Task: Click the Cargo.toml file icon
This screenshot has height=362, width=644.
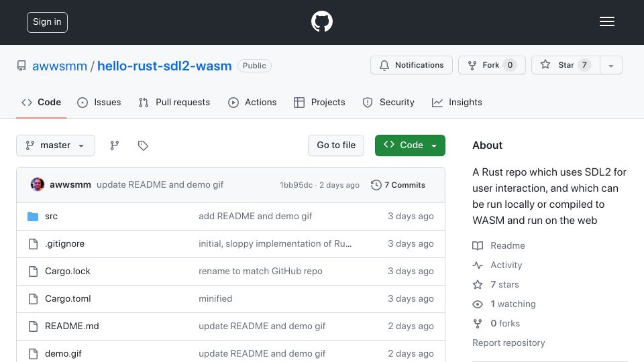Action: pyautogui.click(x=34, y=299)
